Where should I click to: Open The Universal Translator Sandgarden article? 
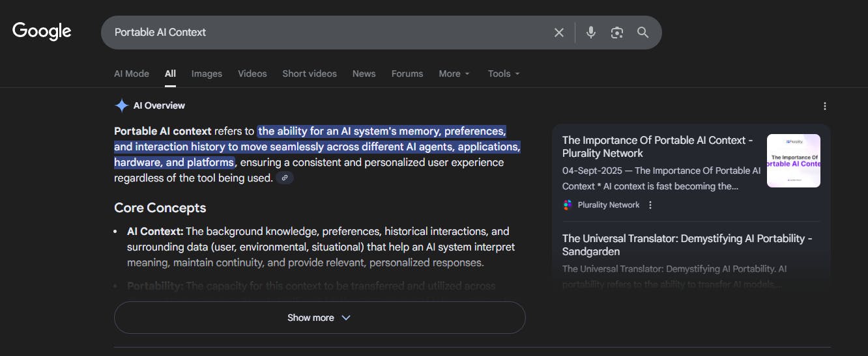point(687,245)
